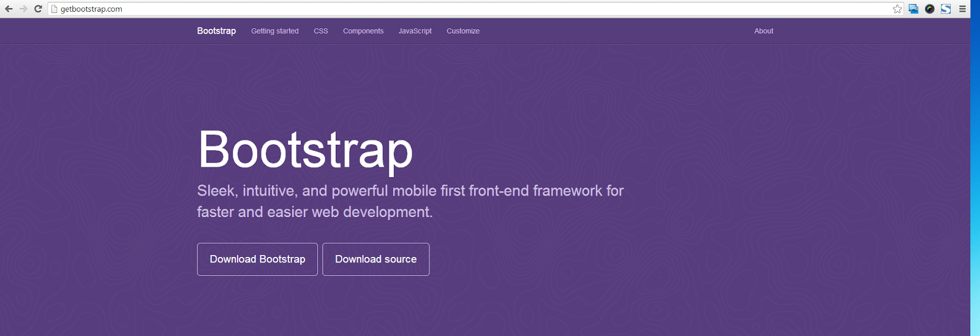
Task: Bookmark the page with the star icon
Action: tap(897, 9)
